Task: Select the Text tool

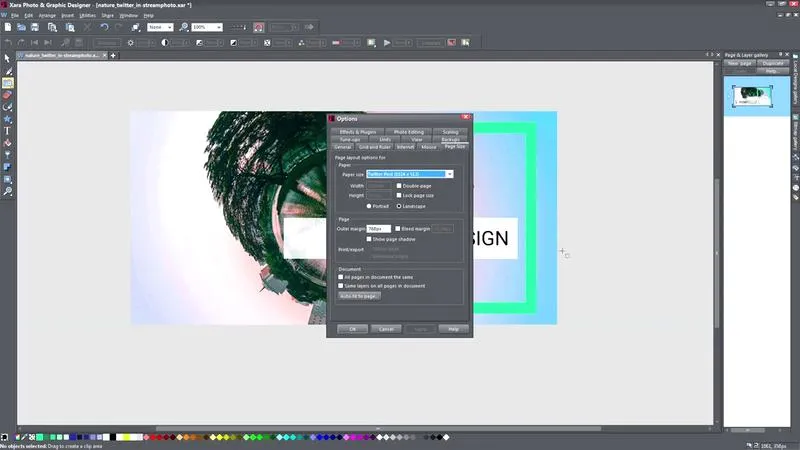Action: point(8,131)
